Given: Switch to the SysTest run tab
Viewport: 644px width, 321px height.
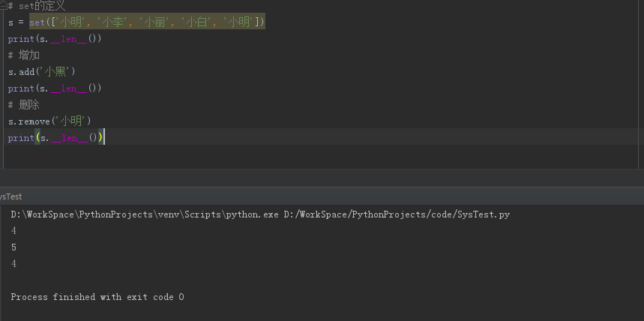Looking at the screenshot, I should pyautogui.click(x=10, y=196).
